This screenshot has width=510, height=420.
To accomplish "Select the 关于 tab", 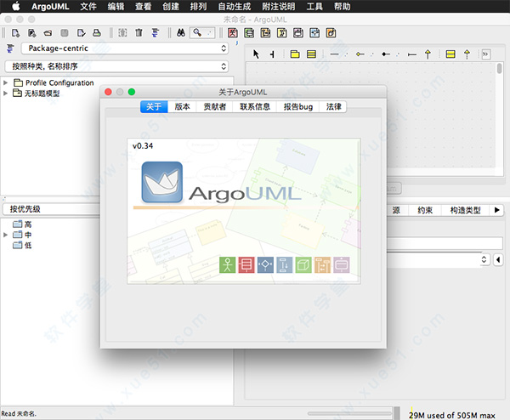I will 154,107.
